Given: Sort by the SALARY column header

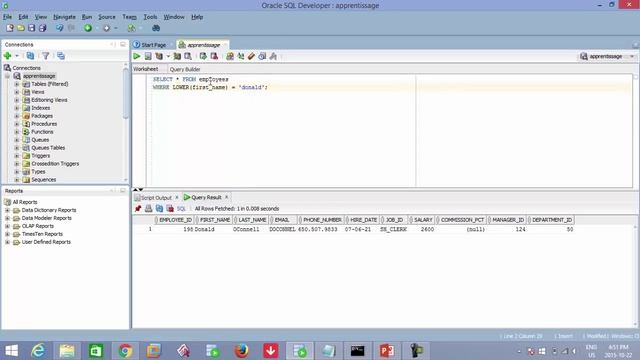Looking at the screenshot, I should (x=422, y=220).
